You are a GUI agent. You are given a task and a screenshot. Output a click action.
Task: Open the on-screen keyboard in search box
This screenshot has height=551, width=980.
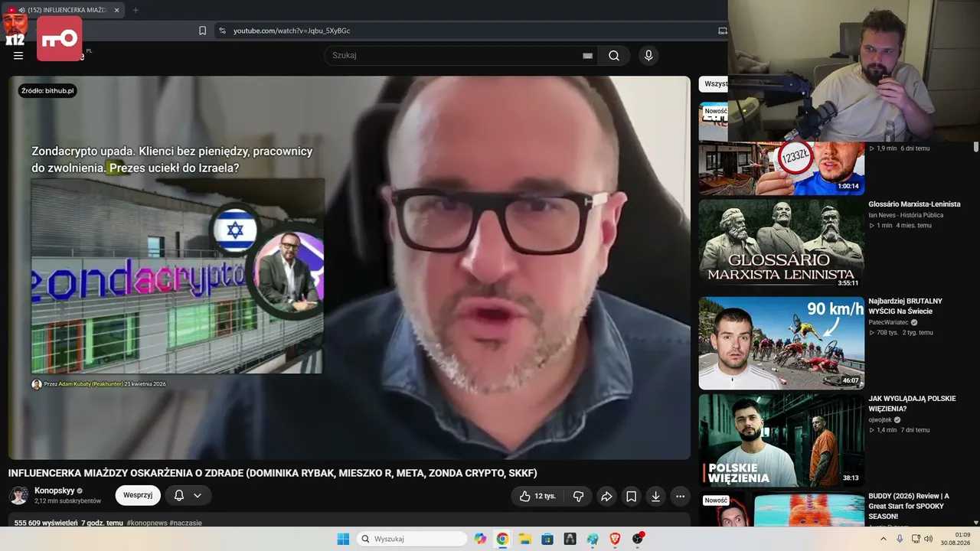point(587,55)
